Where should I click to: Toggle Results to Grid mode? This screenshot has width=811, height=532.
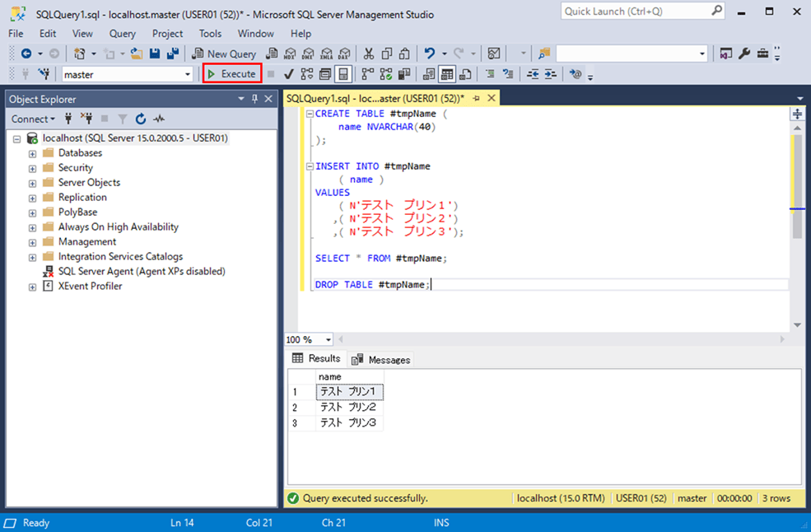tap(447, 74)
